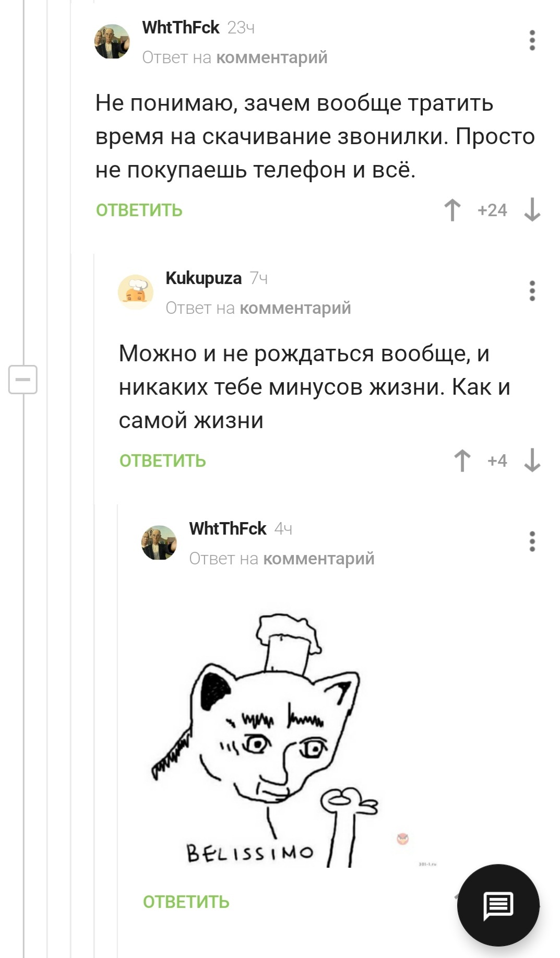The image size is (560, 958).
Task: Open Kukupuza's avatar picture
Action: tap(136, 292)
